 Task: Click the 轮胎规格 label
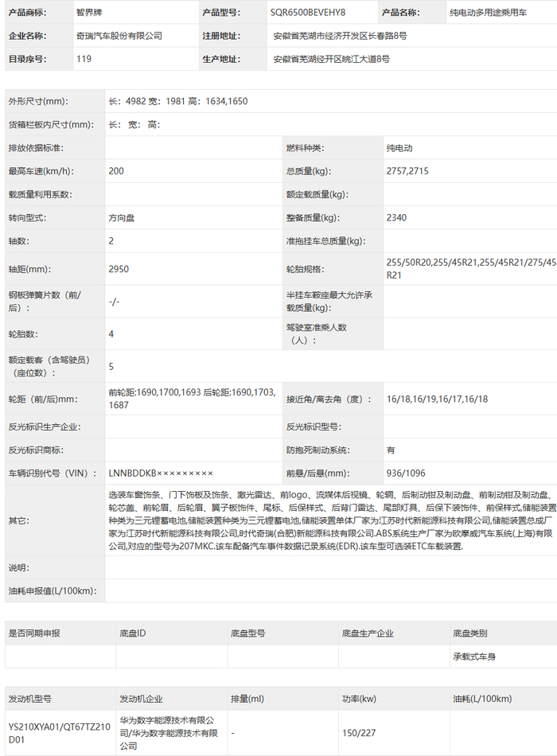point(304,269)
